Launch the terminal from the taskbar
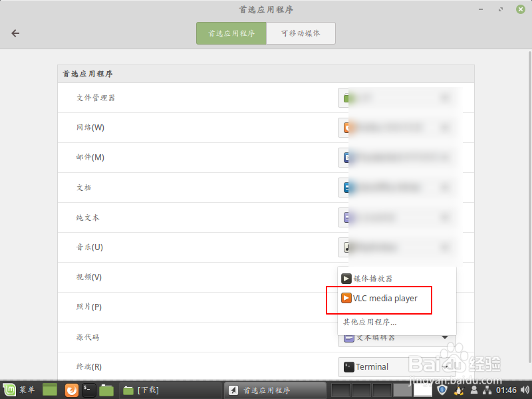 click(89, 390)
